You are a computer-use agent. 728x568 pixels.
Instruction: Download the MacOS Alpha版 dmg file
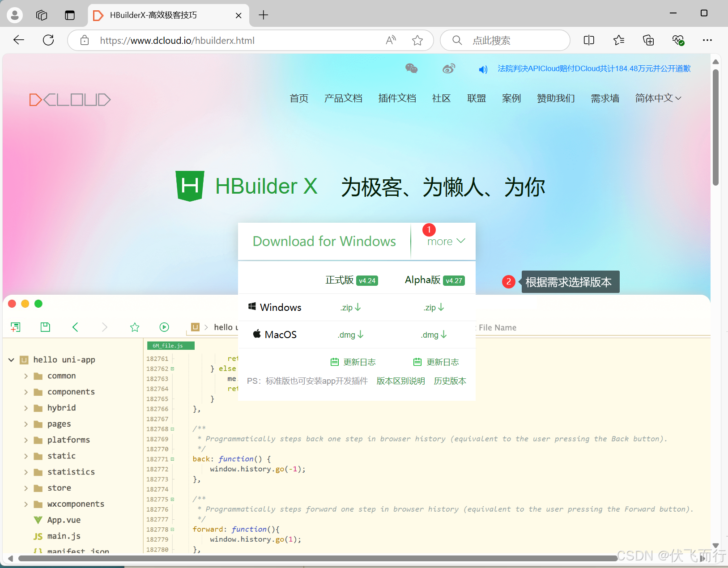click(433, 335)
